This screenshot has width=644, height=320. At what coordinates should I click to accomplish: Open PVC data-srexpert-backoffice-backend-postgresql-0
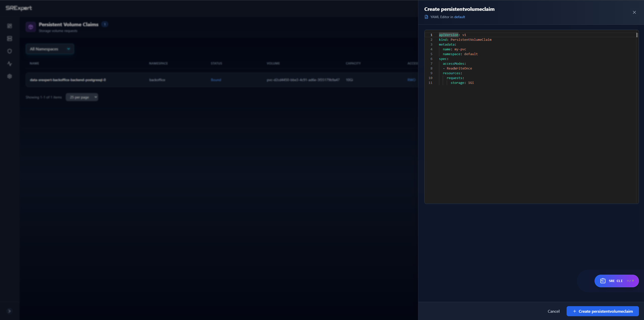point(67,80)
